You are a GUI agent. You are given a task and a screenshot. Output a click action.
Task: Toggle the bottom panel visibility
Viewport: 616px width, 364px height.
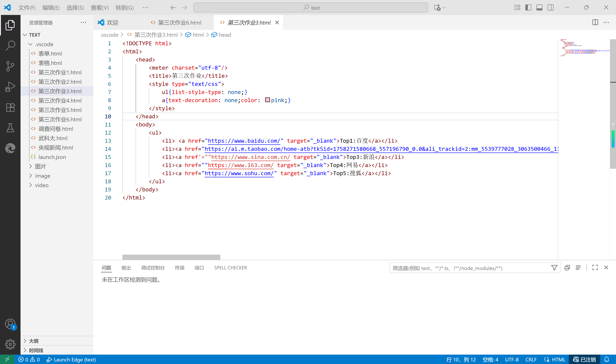coord(539,8)
